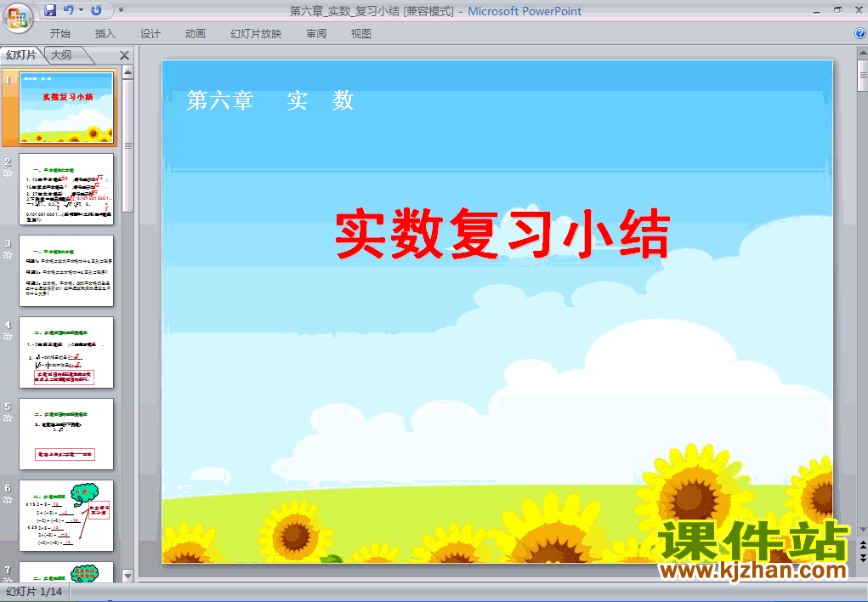Click the animation star icon beside slide 3

(x=8, y=255)
